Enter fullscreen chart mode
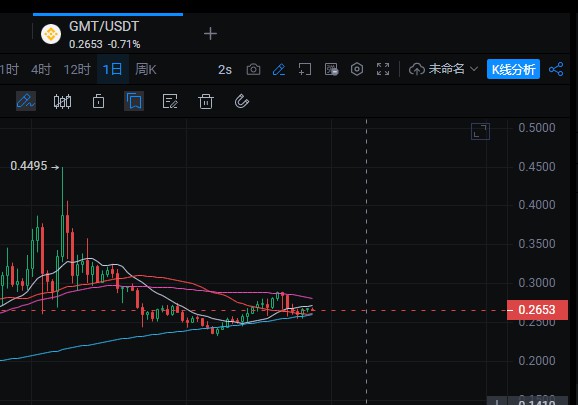Image resolution: width=578 pixels, height=405 pixels. click(383, 69)
